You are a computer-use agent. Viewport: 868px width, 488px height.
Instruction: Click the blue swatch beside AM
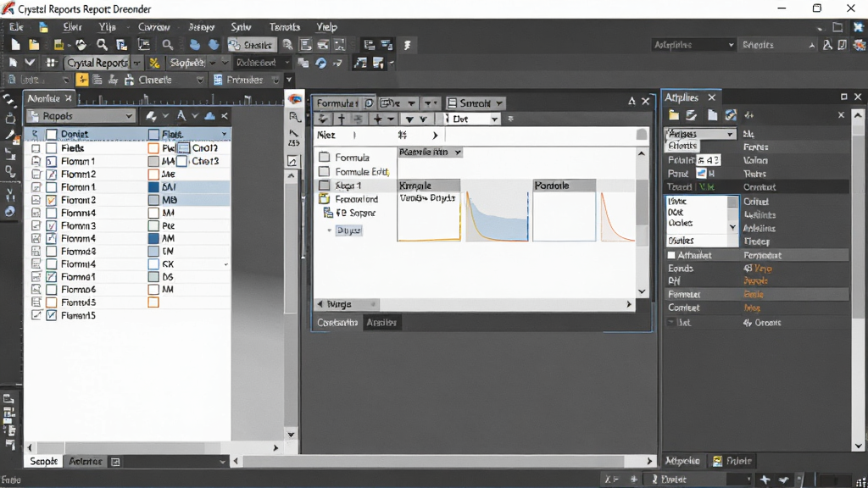(153, 238)
